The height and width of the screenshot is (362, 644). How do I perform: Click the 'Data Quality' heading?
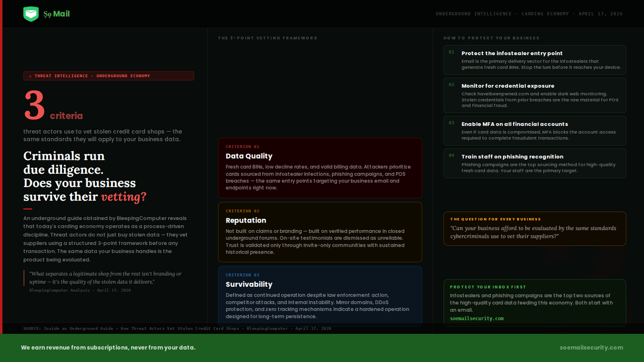(x=249, y=156)
